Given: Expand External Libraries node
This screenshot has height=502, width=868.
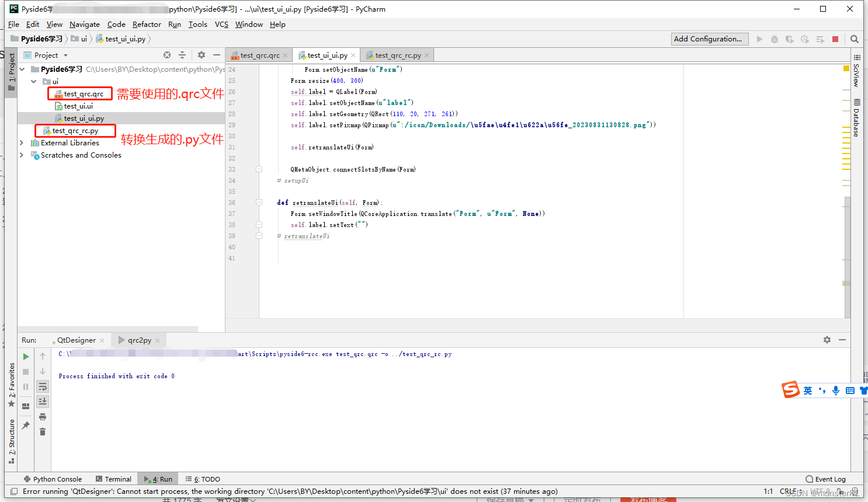Looking at the screenshot, I should [x=22, y=142].
